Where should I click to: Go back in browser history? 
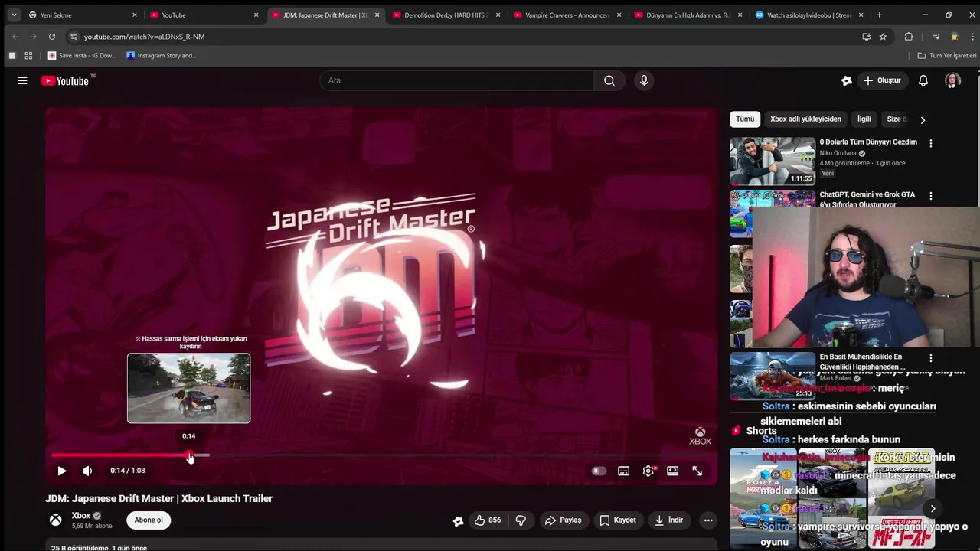[x=15, y=36]
